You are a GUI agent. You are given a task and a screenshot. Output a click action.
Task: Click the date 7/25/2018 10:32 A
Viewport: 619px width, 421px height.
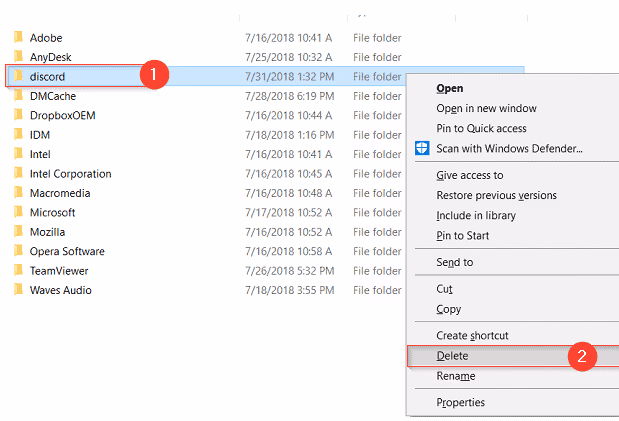click(289, 57)
